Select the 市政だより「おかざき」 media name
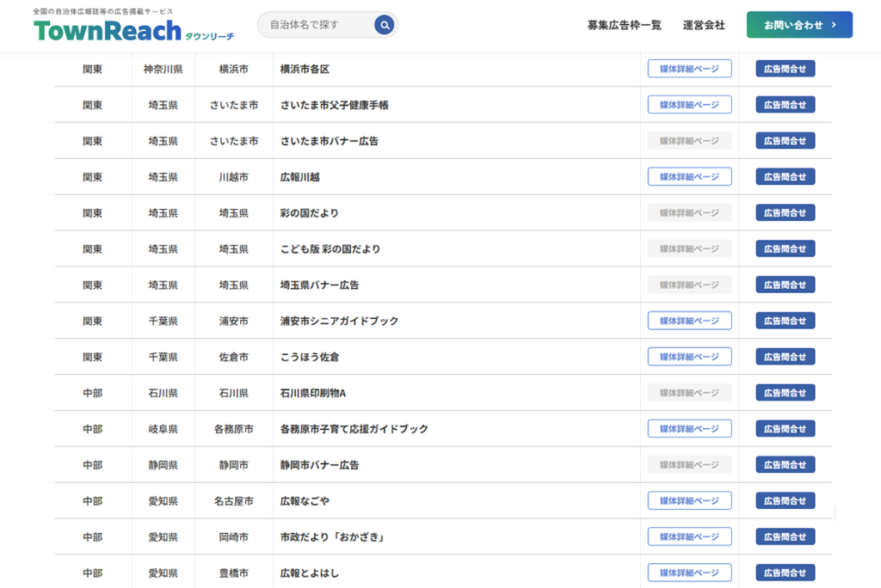Viewport: 881px width, 588px height. coord(333,537)
